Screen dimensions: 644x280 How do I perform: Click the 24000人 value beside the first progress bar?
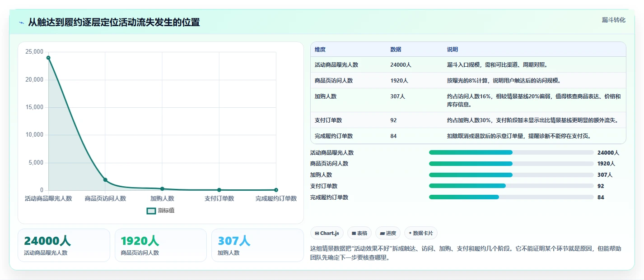[x=608, y=153]
